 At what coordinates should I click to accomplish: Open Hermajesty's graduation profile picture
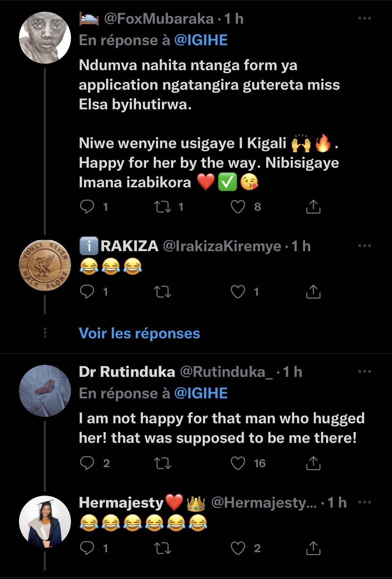pyautogui.click(x=45, y=522)
